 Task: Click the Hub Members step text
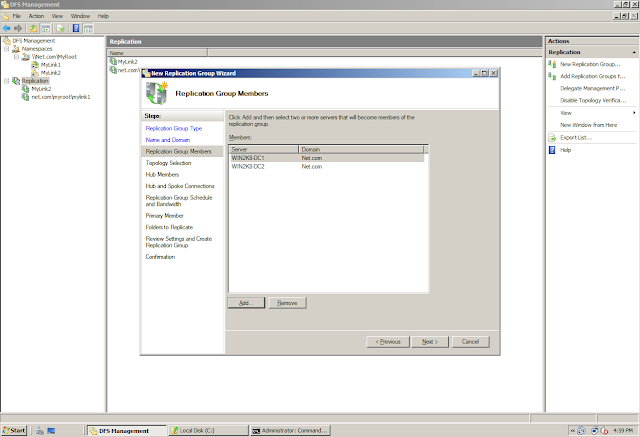click(162, 174)
